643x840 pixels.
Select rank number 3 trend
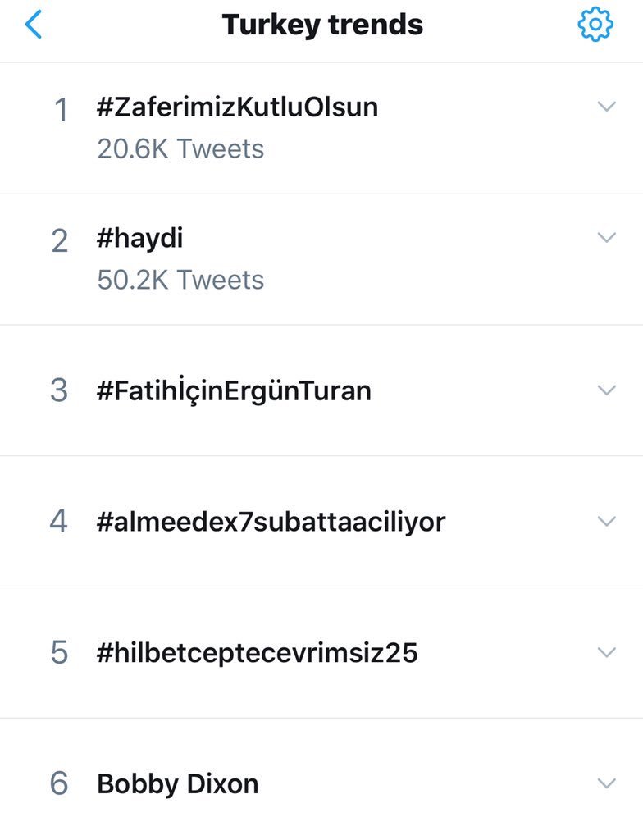tap(59, 390)
